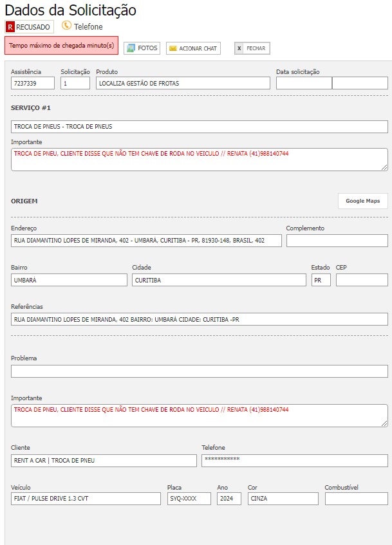Open the FOTOS picture icon
The width and height of the screenshot is (392, 545).
tap(131, 48)
